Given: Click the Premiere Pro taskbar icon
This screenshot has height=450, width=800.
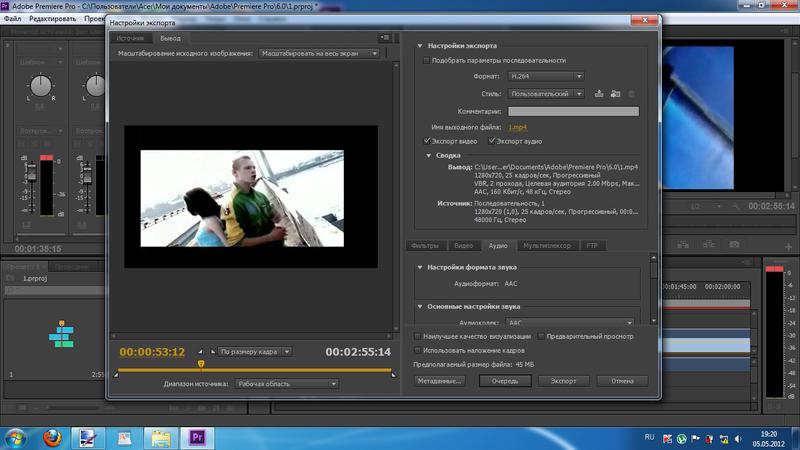Looking at the screenshot, I should point(196,438).
